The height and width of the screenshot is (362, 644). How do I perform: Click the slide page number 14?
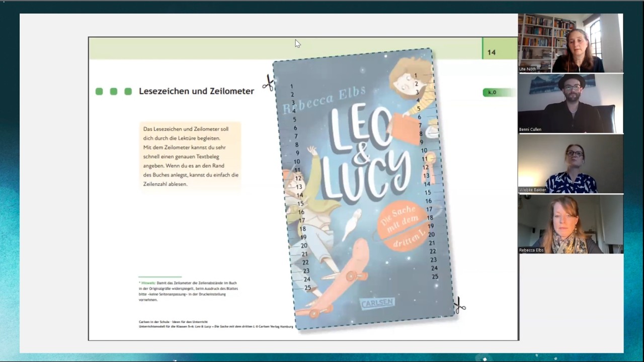[x=492, y=52]
